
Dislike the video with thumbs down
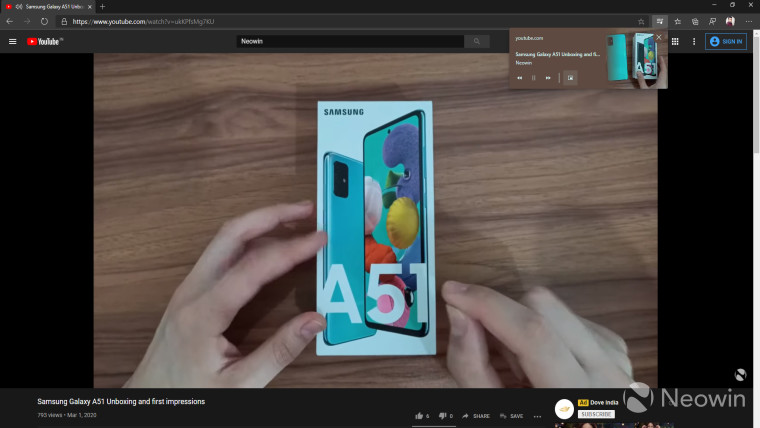coord(443,415)
